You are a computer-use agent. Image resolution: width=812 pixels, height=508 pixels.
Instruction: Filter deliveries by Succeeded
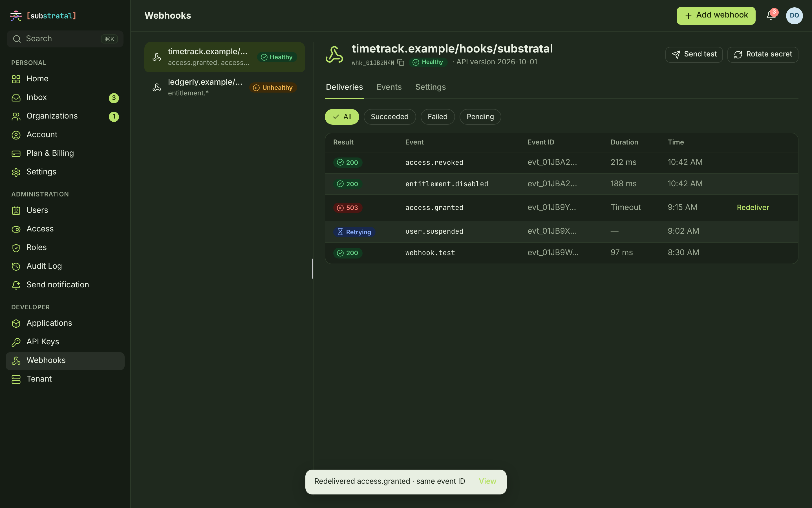click(390, 117)
